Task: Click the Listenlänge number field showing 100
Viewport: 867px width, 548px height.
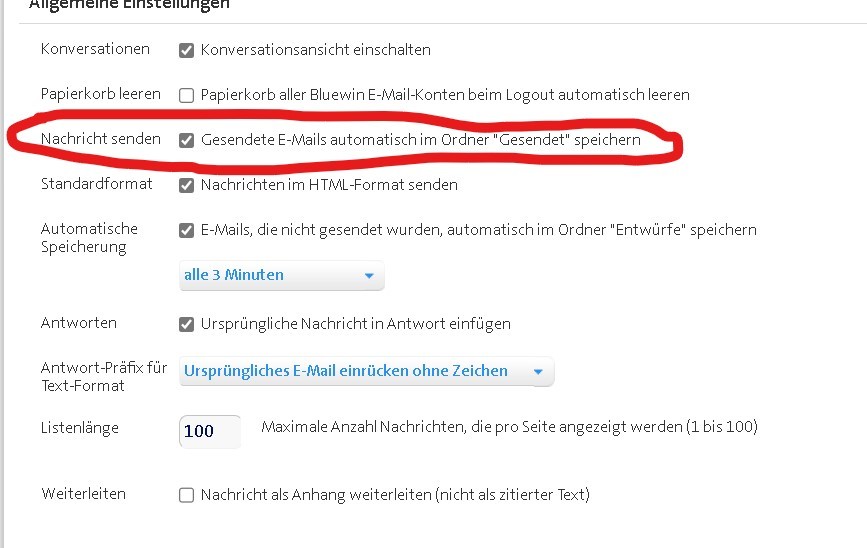Action: coord(209,431)
